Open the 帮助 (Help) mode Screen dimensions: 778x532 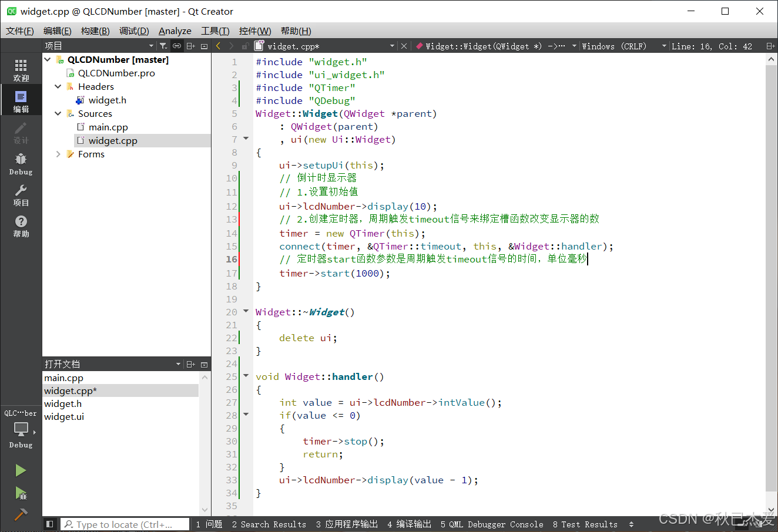point(21,225)
